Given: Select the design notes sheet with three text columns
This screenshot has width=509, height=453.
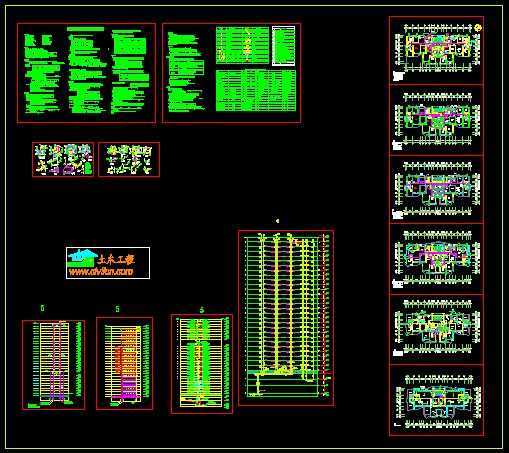Looking at the screenshot, I should [86, 73].
